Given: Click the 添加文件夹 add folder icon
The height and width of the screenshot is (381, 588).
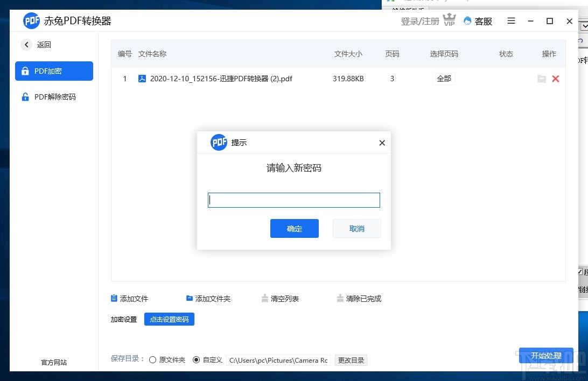Looking at the screenshot, I should (x=189, y=298).
